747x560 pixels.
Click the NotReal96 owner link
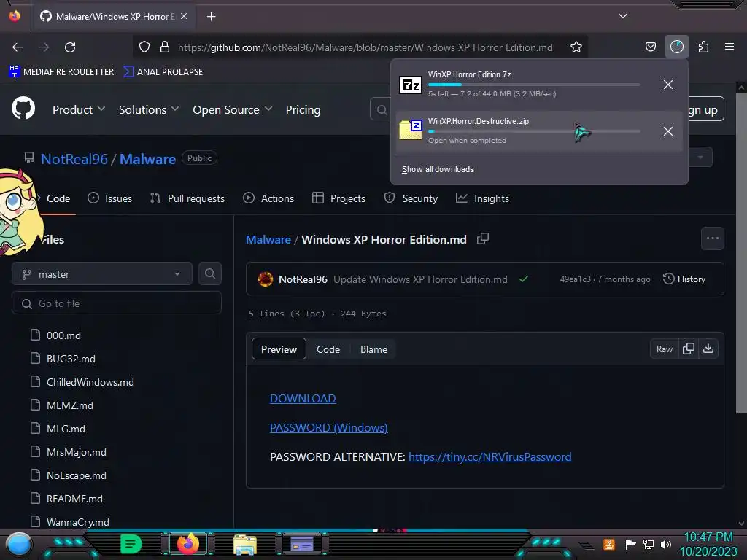point(74,159)
